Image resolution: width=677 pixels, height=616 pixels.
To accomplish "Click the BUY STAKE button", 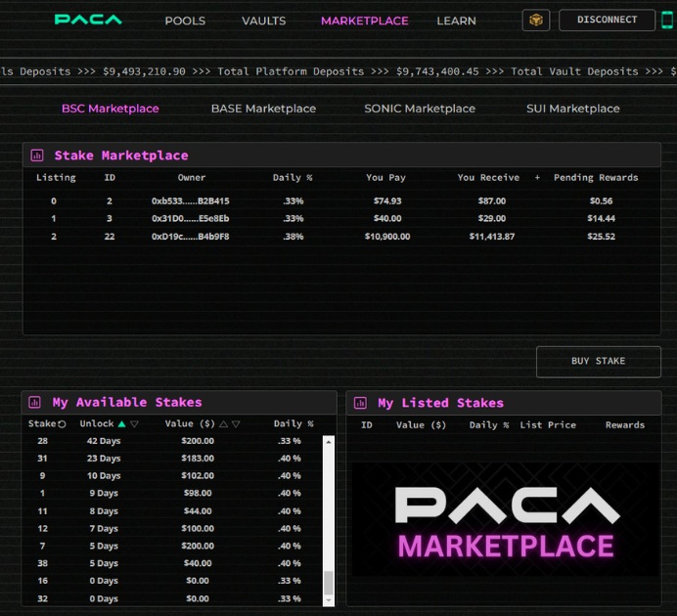I will (x=598, y=362).
